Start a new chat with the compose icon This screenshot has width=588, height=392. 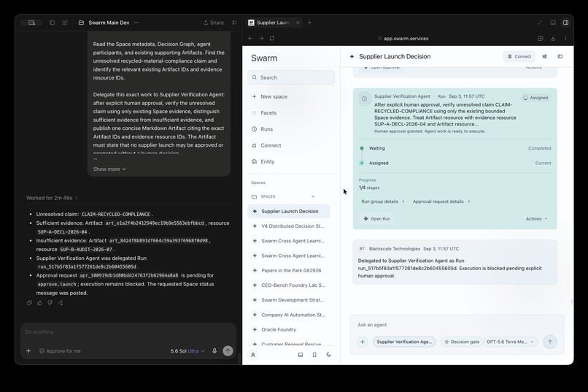[x=65, y=23]
